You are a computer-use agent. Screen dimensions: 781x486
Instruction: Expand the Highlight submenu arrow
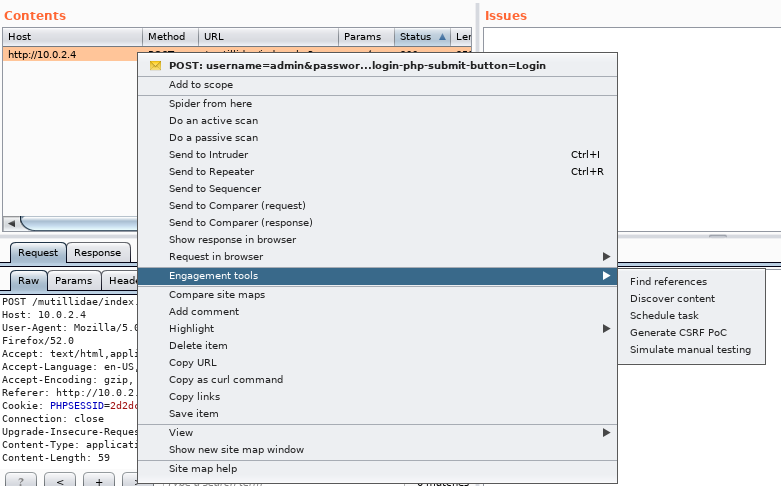click(x=605, y=329)
